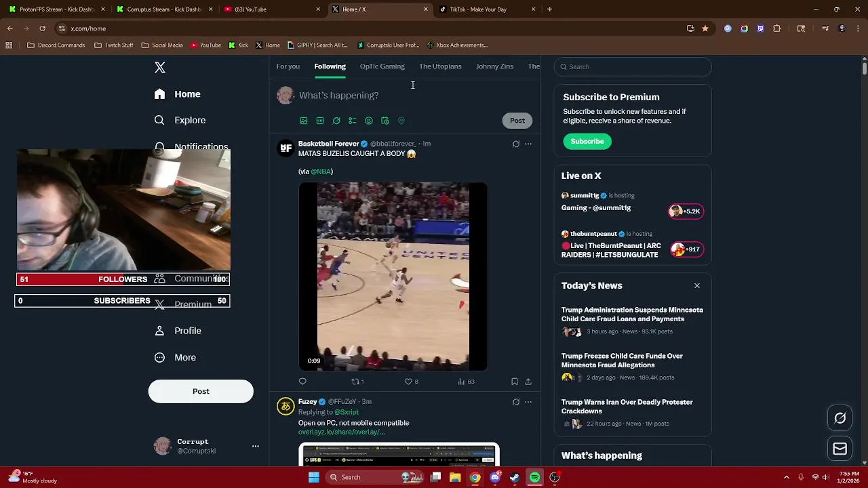View analytics of Basketball Forever post
868x488 pixels.
(x=466, y=382)
